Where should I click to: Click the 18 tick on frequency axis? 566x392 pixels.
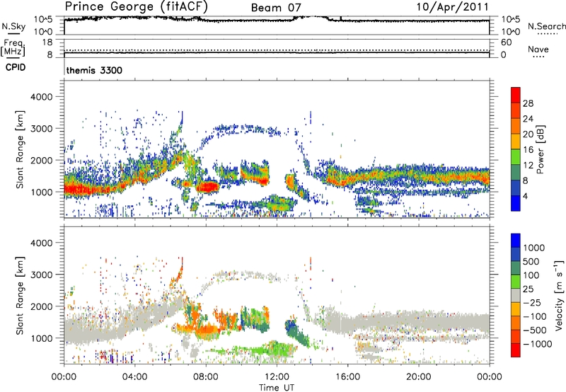47,42
